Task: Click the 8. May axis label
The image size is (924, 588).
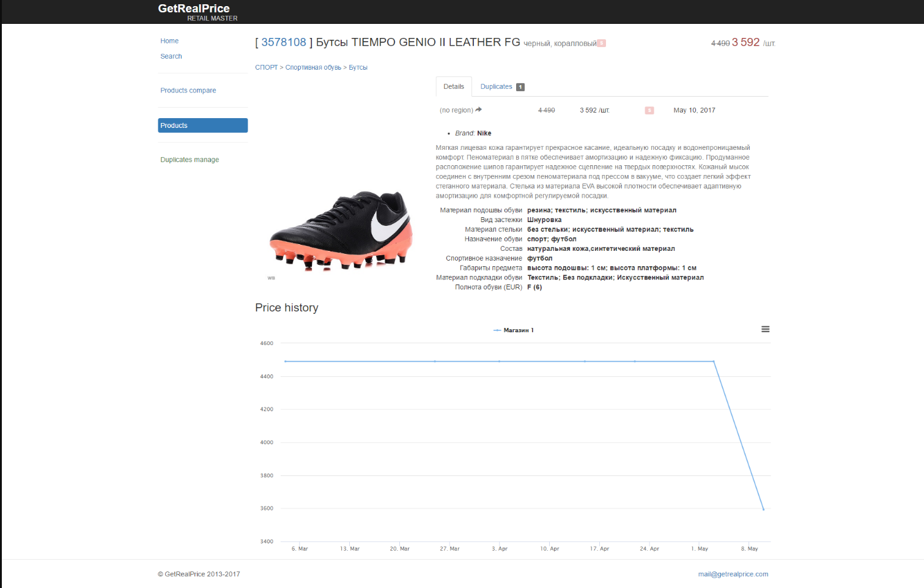Action: point(749,549)
